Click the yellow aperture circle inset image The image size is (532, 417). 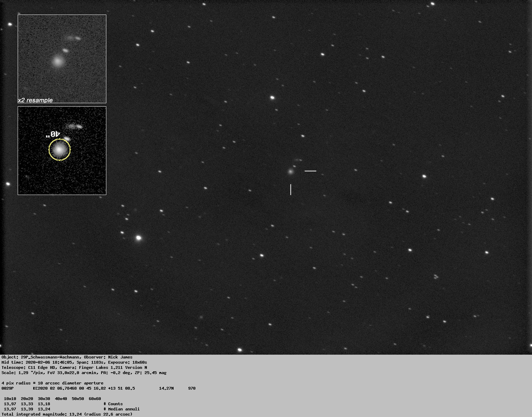click(62, 151)
